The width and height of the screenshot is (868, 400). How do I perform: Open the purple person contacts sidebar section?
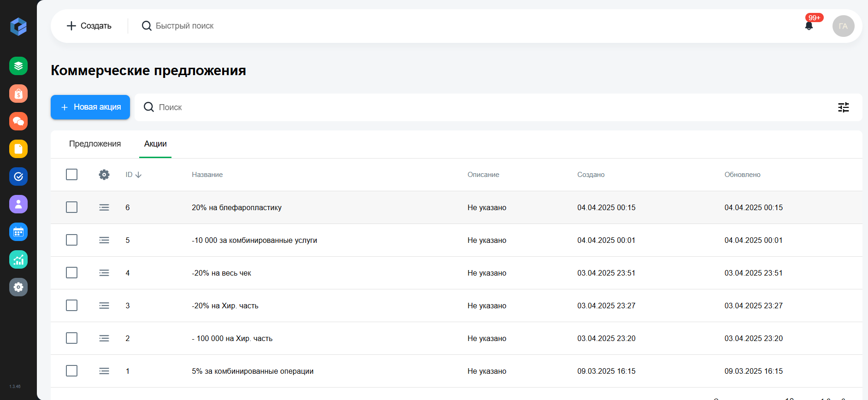pos(18,204)
